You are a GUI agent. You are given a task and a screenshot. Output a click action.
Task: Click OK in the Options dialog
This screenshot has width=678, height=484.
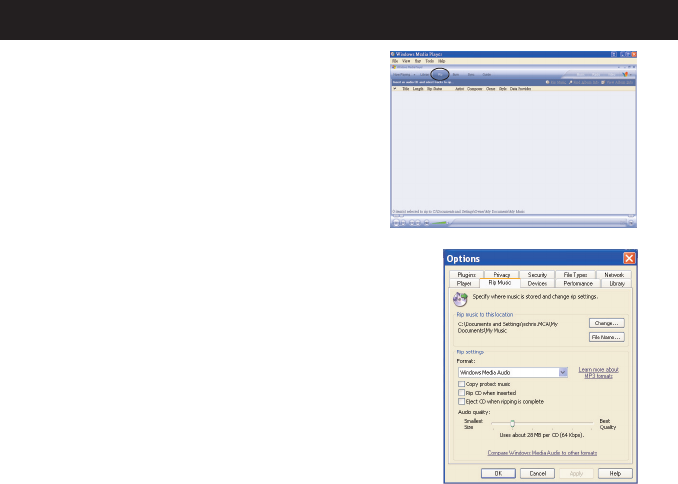[498, 473]
